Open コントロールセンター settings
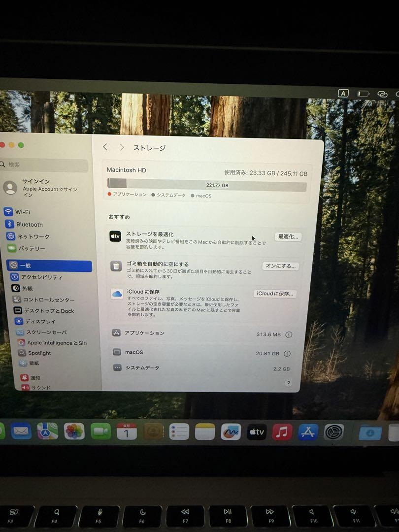This screenshot has width=399, height=532. 43,299
